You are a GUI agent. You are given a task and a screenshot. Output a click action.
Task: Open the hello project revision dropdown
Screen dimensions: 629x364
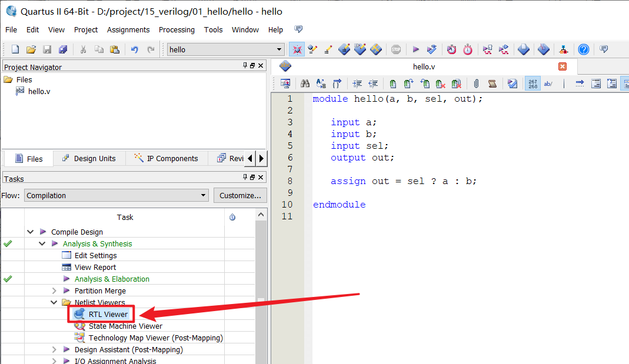[x=279, y=49]
